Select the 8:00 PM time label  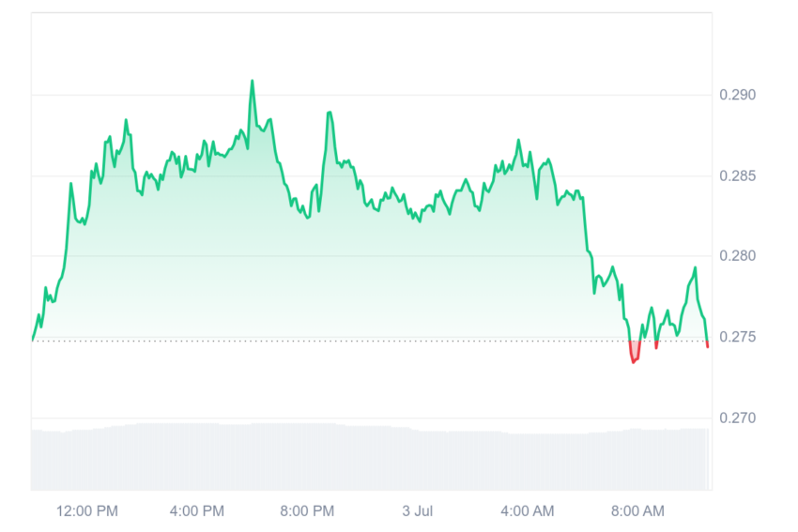tap(307, 511)
